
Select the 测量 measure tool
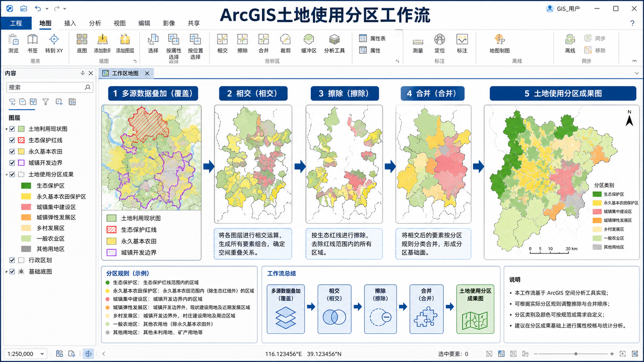click(418, 43)
